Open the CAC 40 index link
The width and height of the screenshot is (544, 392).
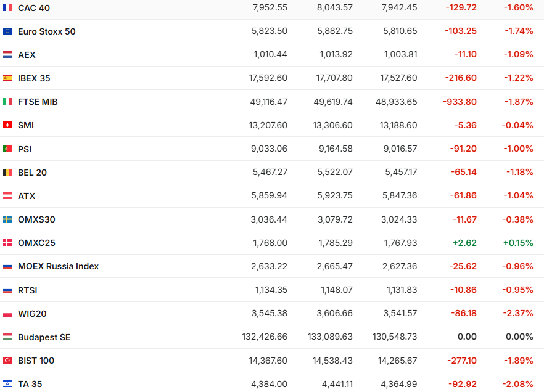(x=34, y=7)
